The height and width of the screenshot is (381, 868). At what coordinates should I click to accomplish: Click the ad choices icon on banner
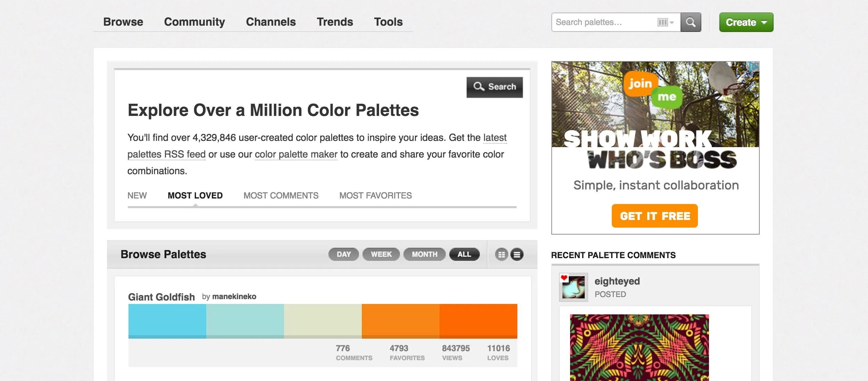click(x=753, y=67)
